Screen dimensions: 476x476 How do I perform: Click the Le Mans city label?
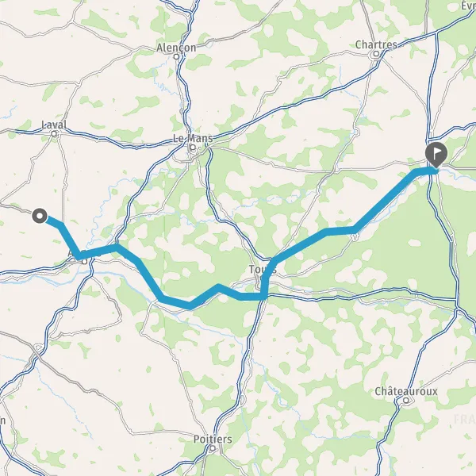[x=193, y=138]
